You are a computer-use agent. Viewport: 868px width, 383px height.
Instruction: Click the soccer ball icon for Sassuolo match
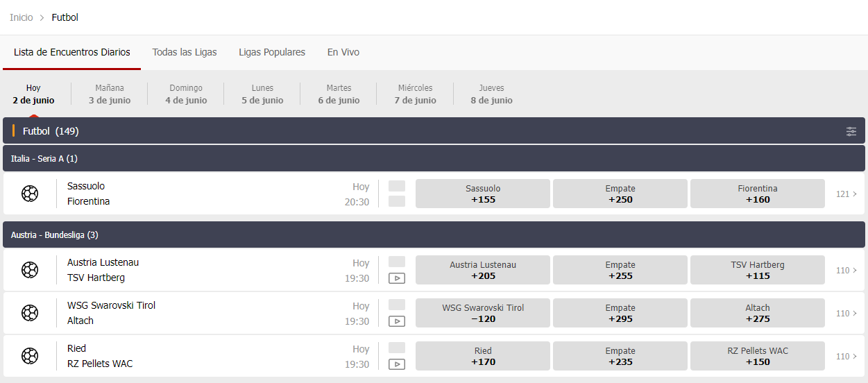click(x=30, y=194)
